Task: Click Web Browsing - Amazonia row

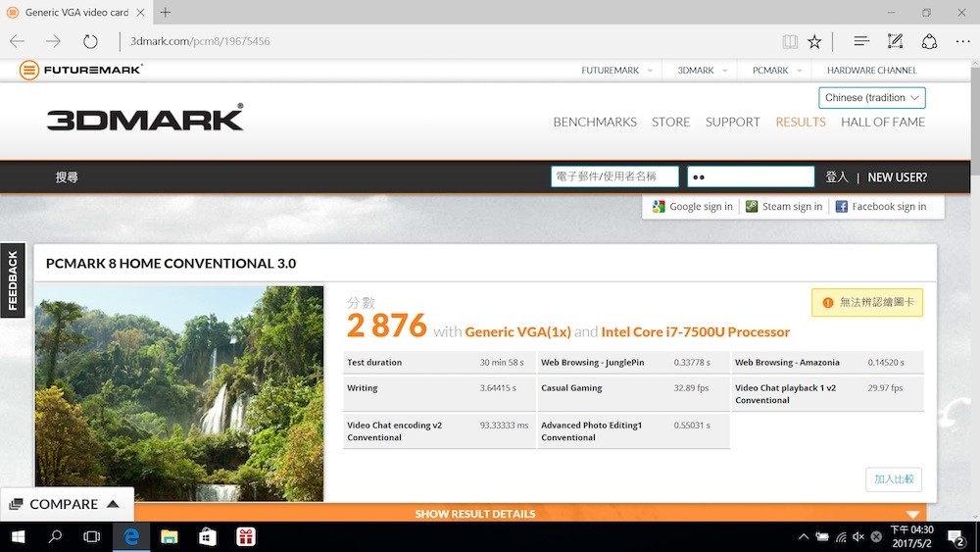Action: (827, 363)
